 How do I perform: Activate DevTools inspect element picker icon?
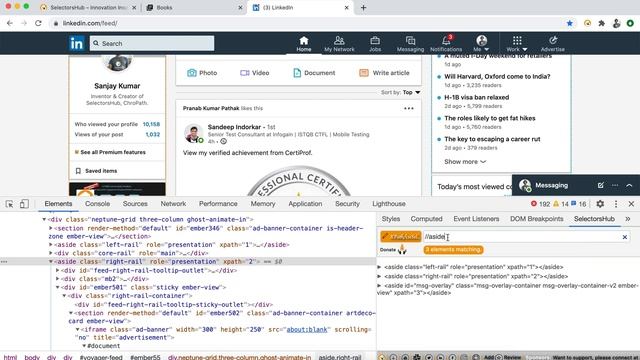click(x=9, y=204)
